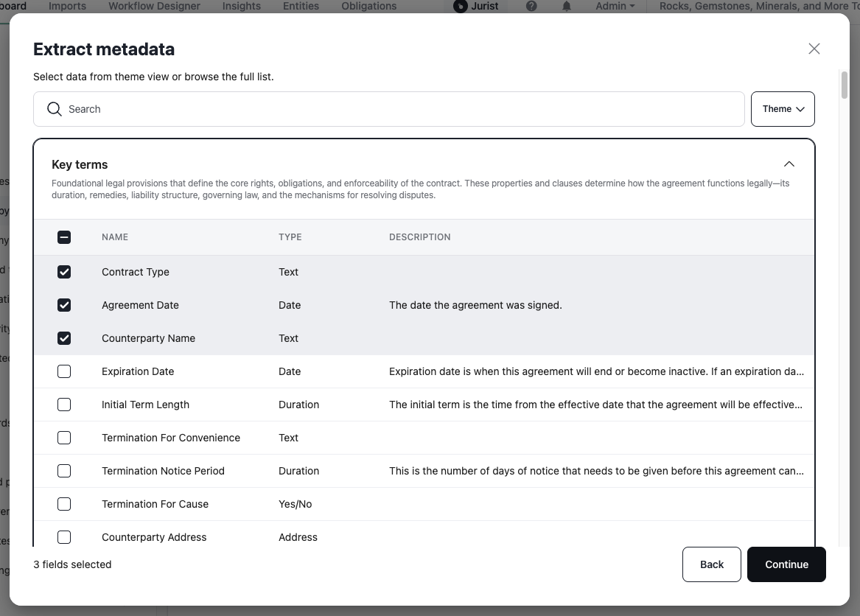This screenshot has height=616, width=860.
Task: Switch to the Insights tab
Action: click(x=241, y=6)
